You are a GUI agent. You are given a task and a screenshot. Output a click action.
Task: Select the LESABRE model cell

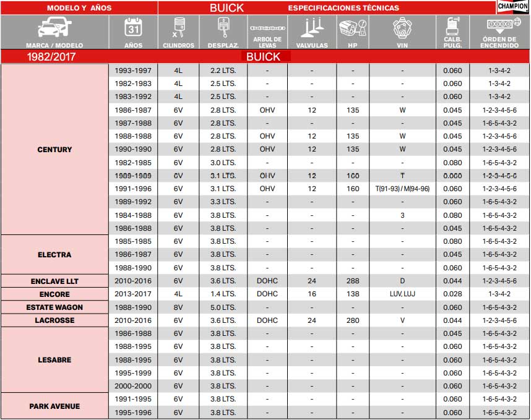(54, 360)
